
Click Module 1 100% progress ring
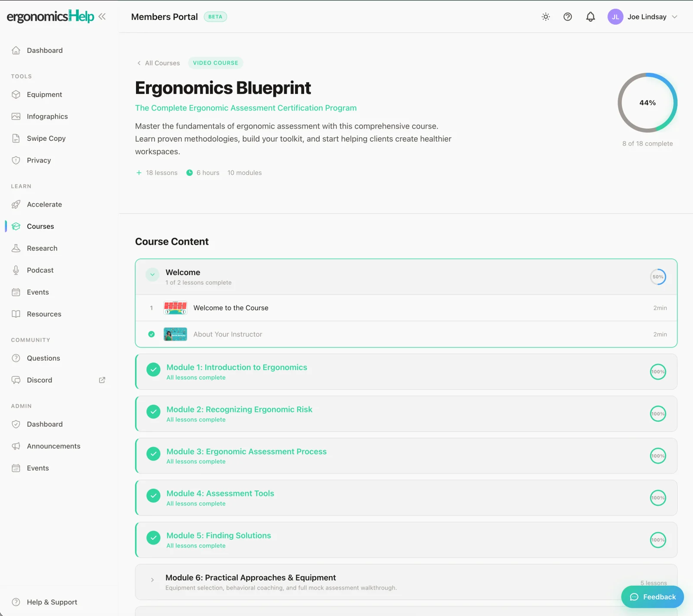pyautogui.click(x=658, y=372)
